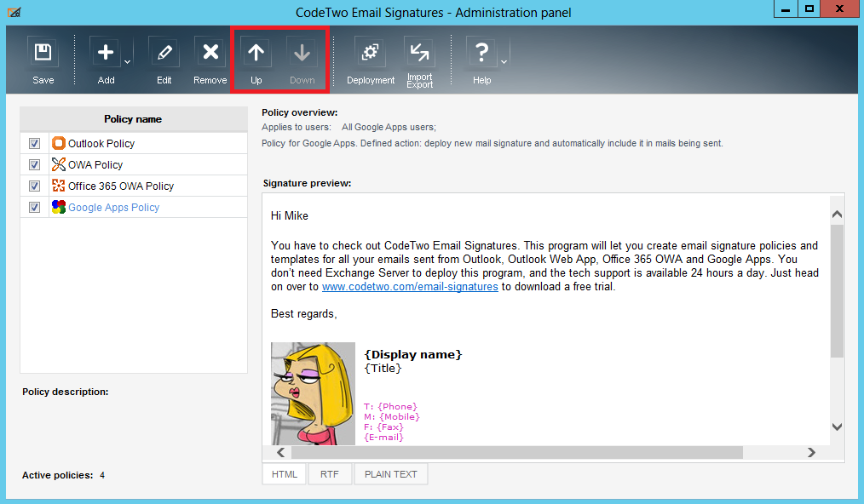Click the T: {Phone} placeholder line
Viewport: 864px width, 504px height.
[390, 406]
